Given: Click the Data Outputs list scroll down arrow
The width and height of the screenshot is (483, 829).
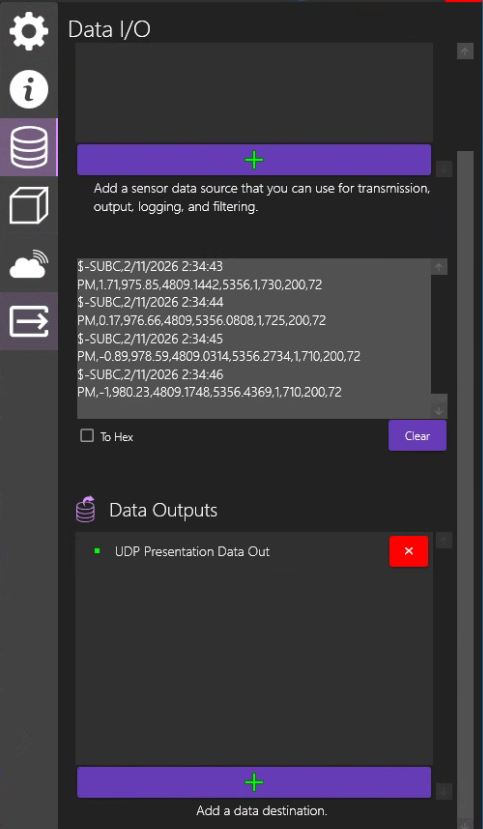Looking at the screenshot, I should [444, 791].
